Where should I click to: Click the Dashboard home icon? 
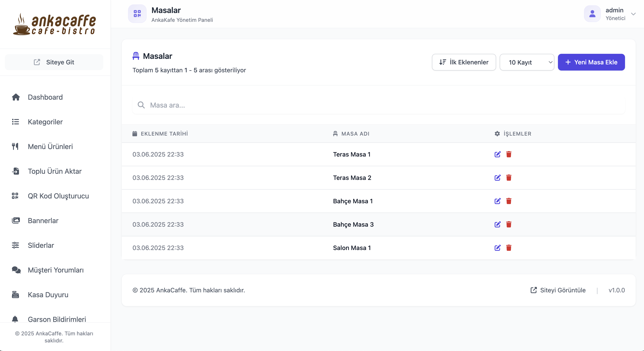coord(16,97)
